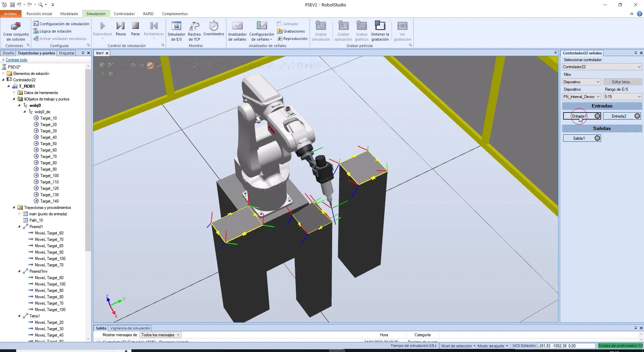Viewport: 644px width, 352px height.
Task: Open the Cronómetro tool
Action: [214, 29]
